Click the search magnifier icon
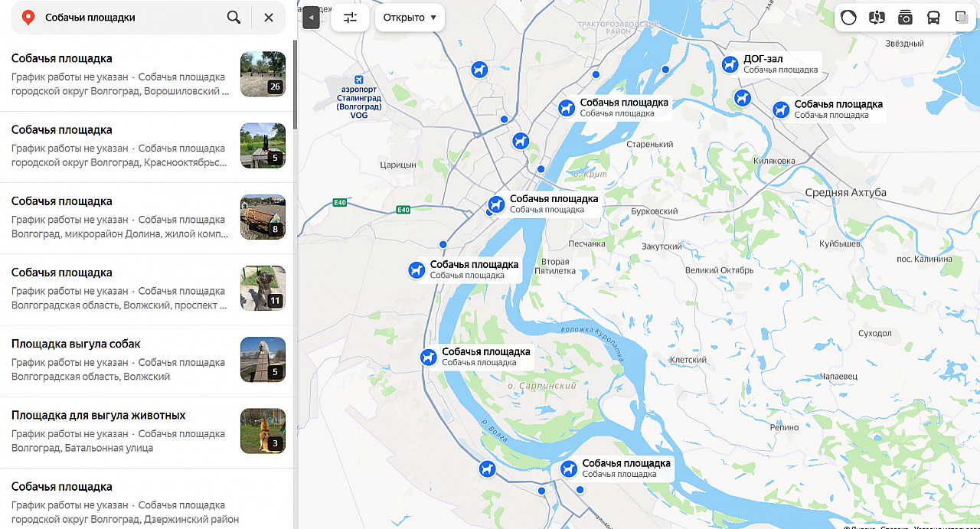 234,17
